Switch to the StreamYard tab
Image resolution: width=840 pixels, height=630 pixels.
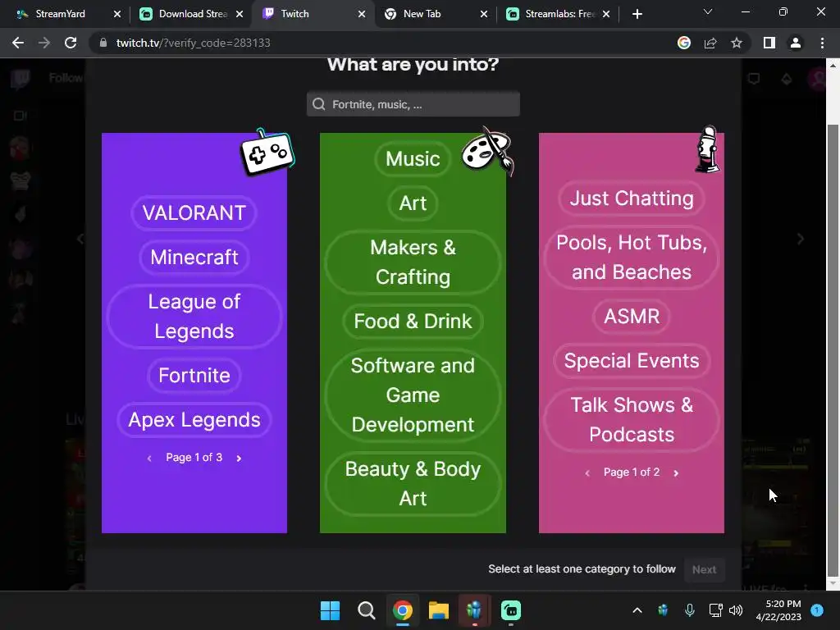[x=60, y=14]
